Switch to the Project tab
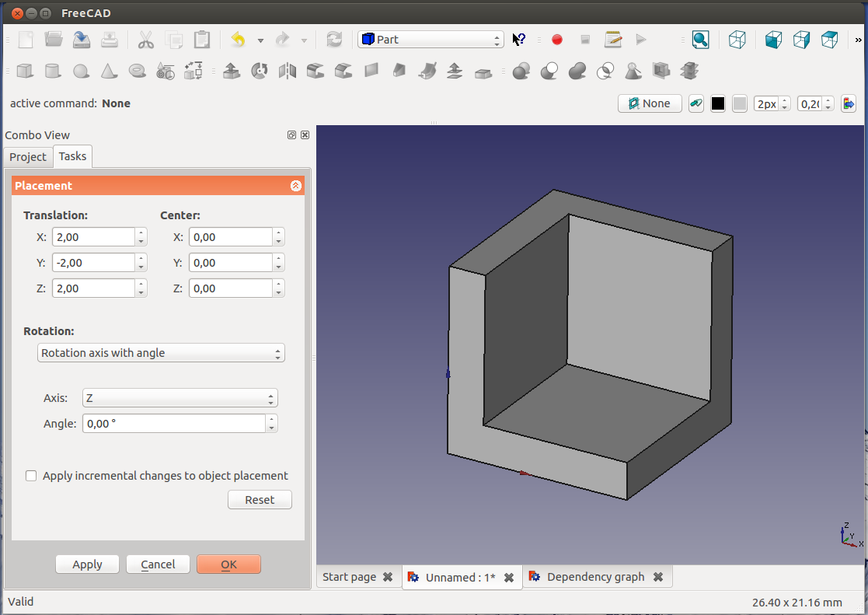 28,157
